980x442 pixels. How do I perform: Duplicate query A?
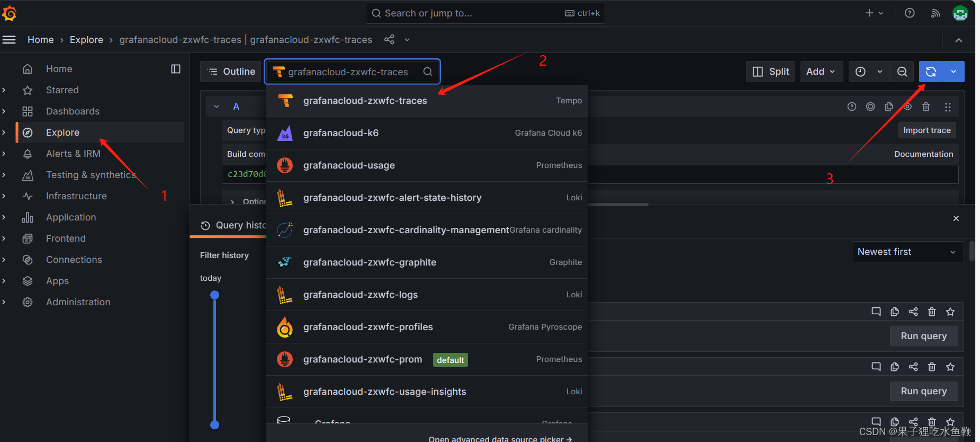click(x=889, y=107)
